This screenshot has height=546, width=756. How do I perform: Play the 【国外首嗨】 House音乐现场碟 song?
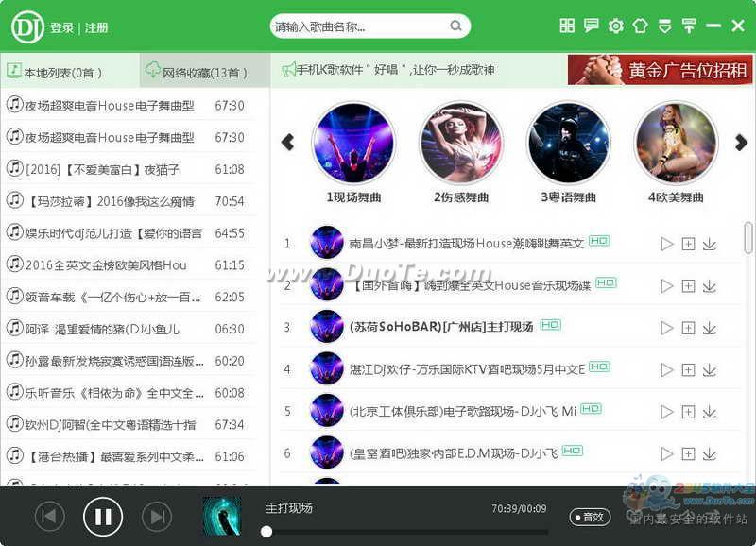coord(666,286)
